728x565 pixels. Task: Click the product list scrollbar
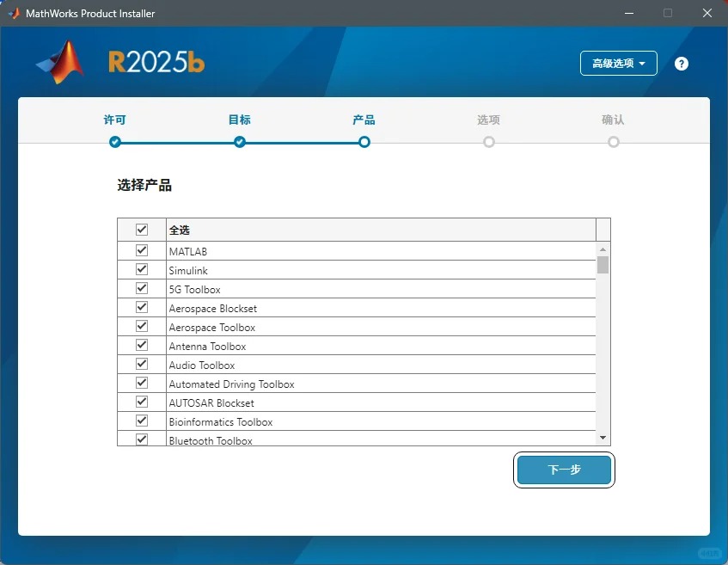(603, 267)
